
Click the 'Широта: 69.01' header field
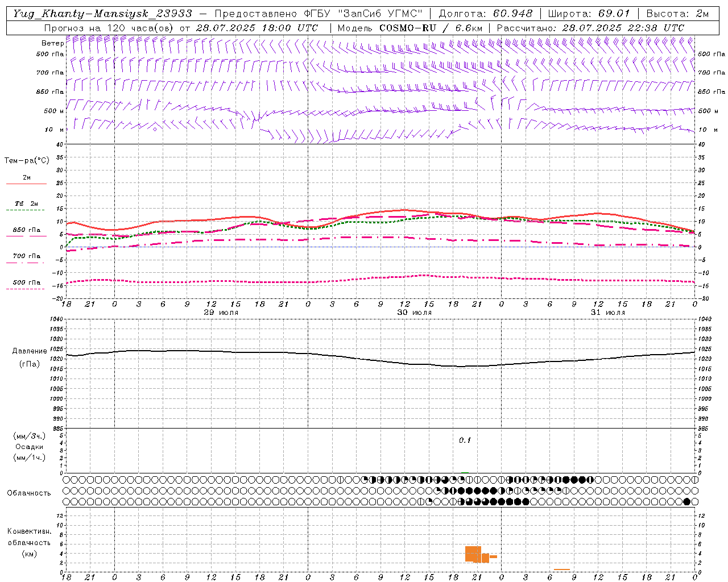coord(589,14)
